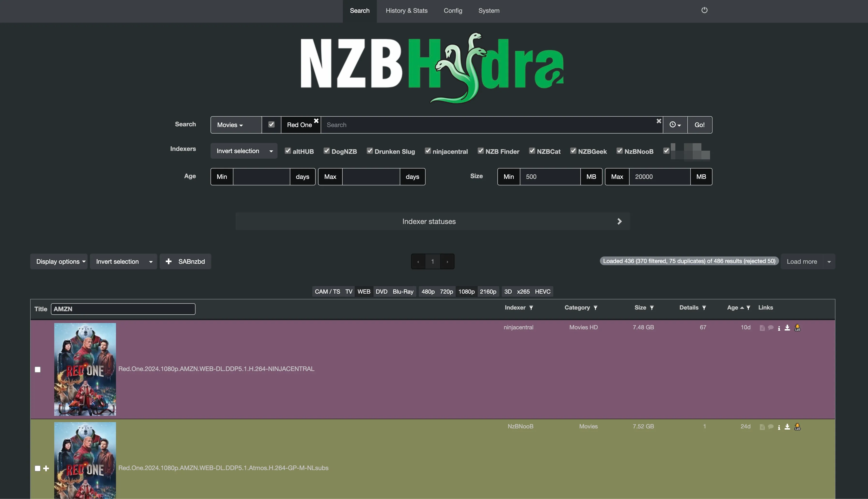Click the Size Min field showing 500
The height and width of the screenshot is (499, 868).
[x=550, y=177]
